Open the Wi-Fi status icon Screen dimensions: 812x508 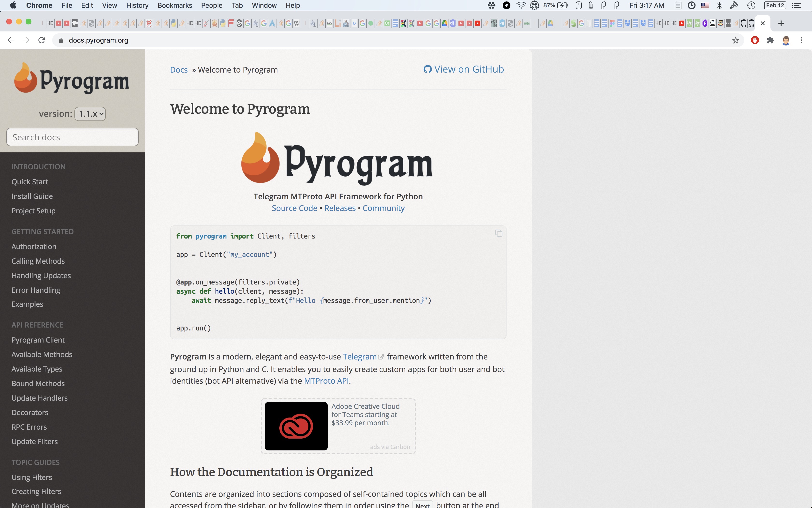click(521, 5)
